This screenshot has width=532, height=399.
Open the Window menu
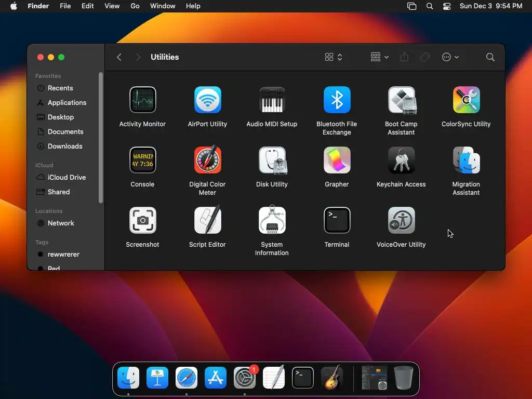click(x=163, y=6)
